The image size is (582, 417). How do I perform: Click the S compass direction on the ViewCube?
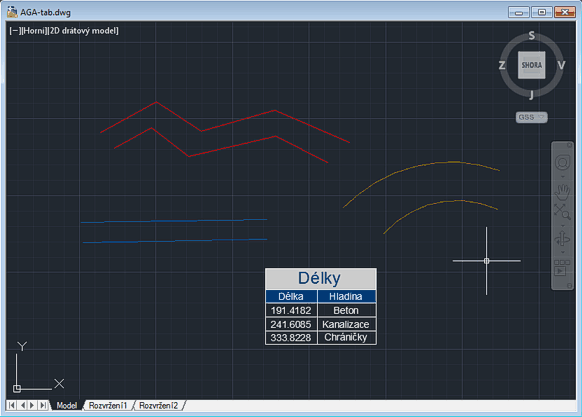point(532,36)
